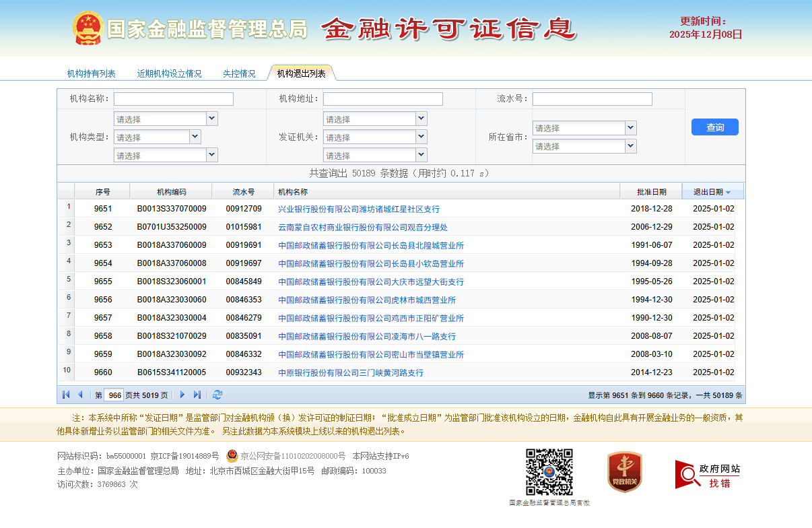Select the 失控情况 tab
The width and height of the screenshot is (812, 528).
[239, 73]
